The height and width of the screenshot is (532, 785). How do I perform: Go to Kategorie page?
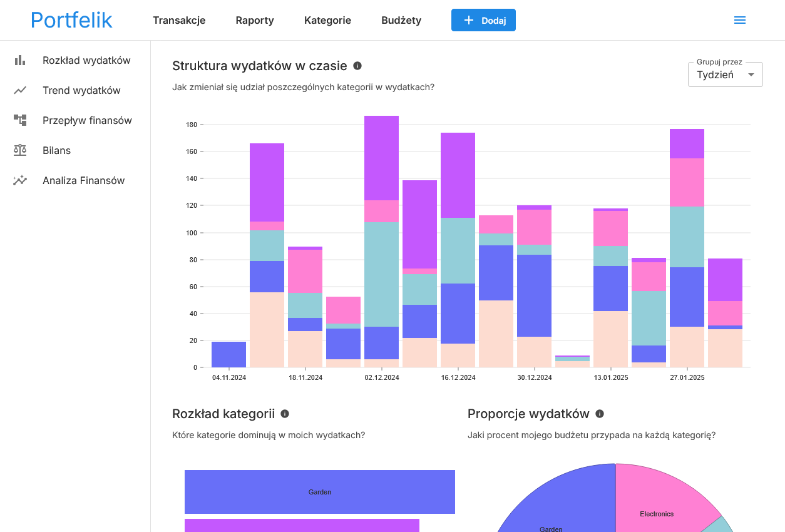click(x=327, y=20)
